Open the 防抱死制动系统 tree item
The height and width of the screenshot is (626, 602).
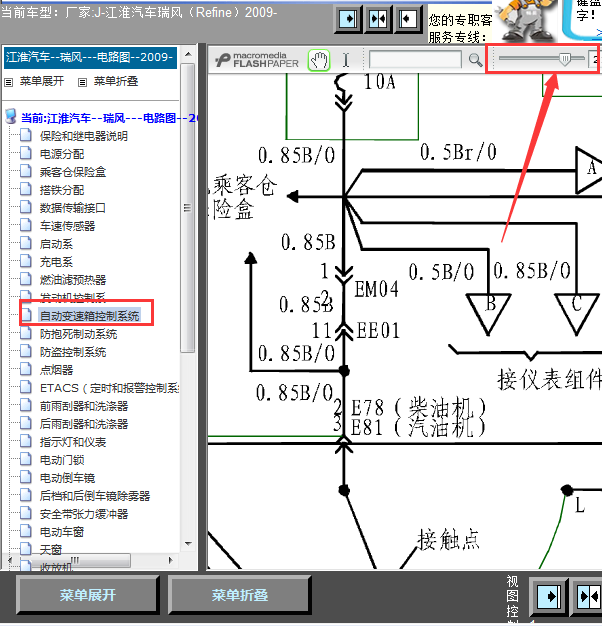(x=79, y=334)
